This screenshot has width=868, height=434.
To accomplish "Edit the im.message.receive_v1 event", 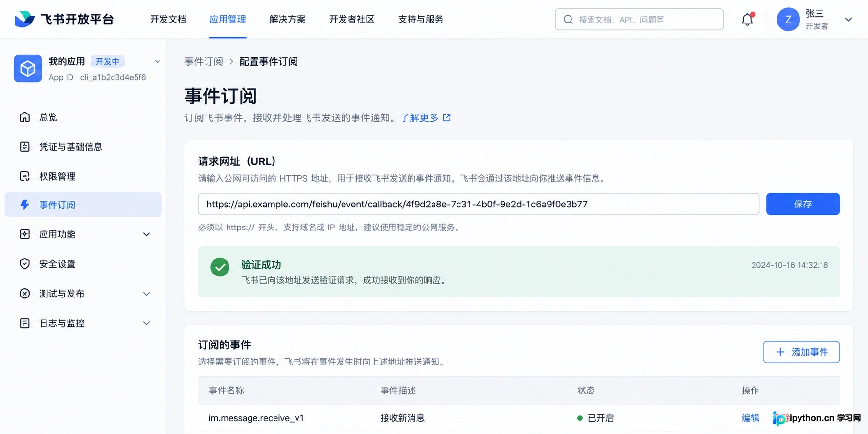I will click(x=750, y=418).
